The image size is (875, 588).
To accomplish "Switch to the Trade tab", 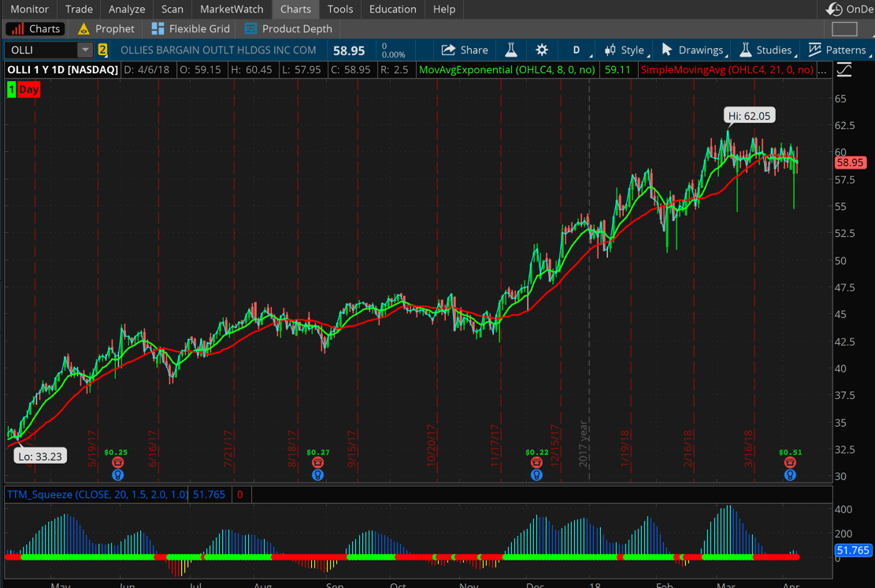I will point(80,9).
